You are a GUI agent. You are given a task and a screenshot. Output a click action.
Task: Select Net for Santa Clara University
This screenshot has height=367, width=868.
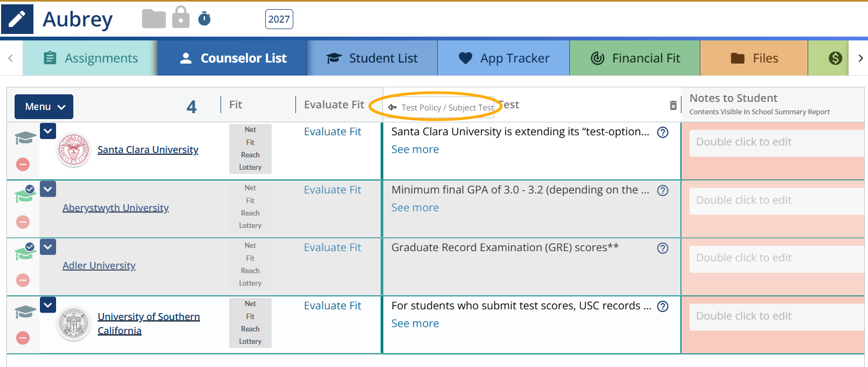(250, 130)
